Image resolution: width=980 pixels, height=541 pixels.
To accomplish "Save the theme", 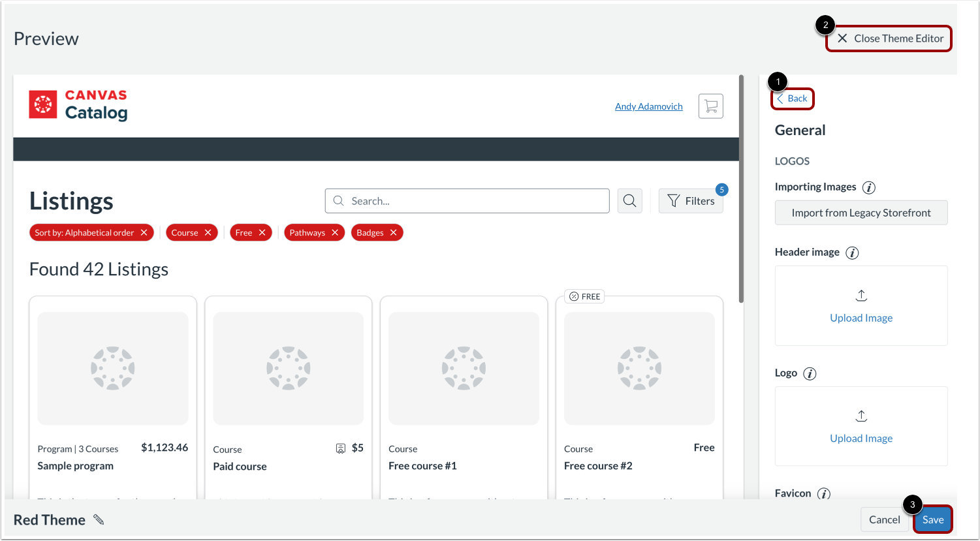I will (x=932, y=519).
